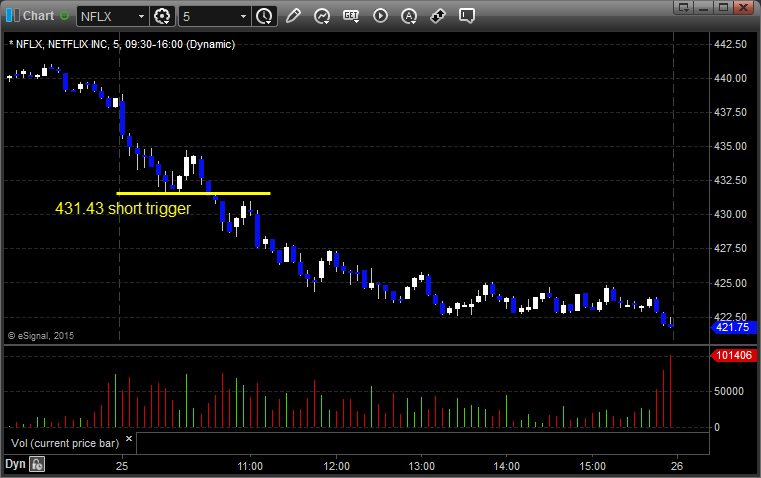Click the 432.50 price axis label
This screenshot has width=761, height=478.
point(730,180)
